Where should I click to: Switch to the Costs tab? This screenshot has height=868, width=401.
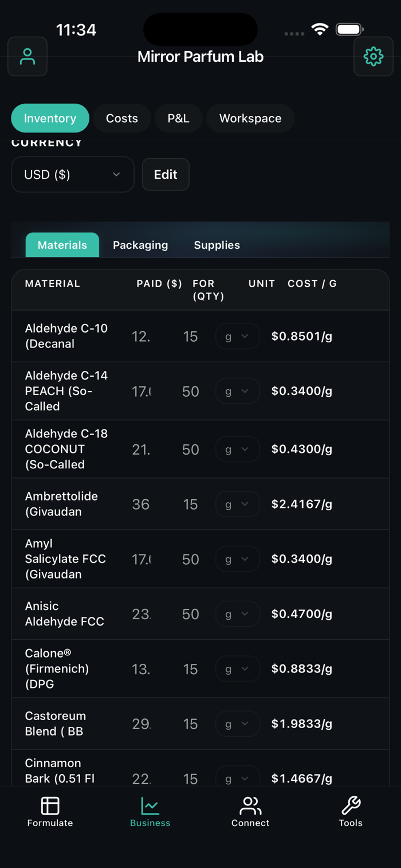tap(122, 118)
